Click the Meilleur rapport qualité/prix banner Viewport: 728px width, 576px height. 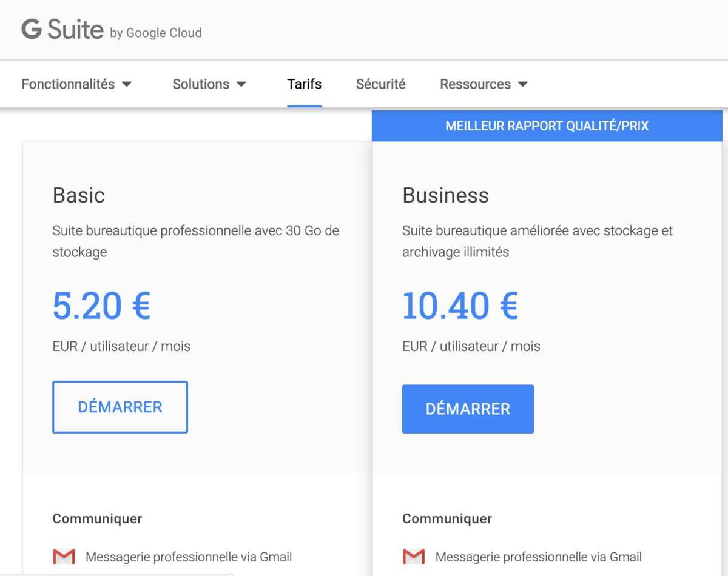(x=547, y=126)
